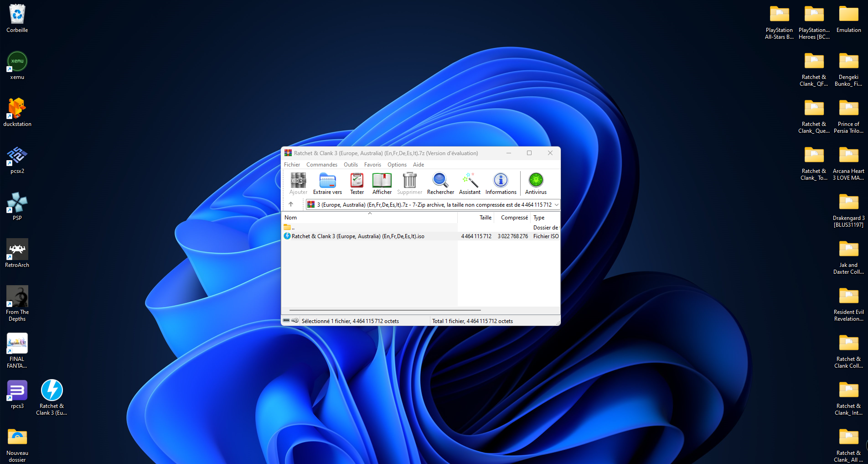Select the Ratchet & Clank_ To... folder
The height and width of the screenshot is (464, 868).
pyautogui.click(x=814, y=163)
